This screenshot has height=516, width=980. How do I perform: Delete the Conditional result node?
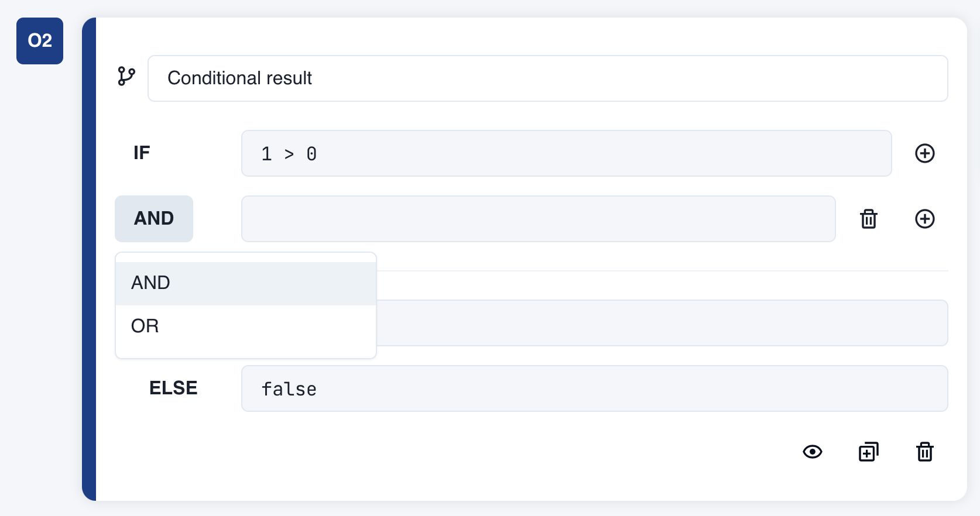925,452
